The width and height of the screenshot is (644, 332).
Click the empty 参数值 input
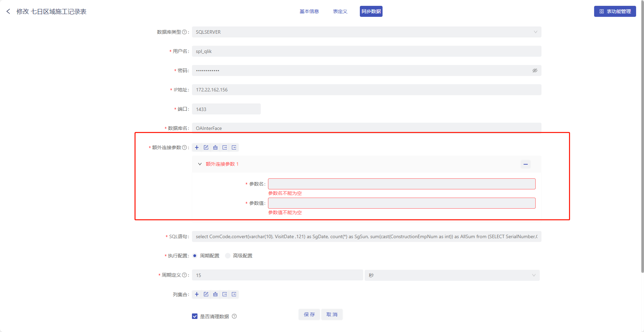pos(402,203)
